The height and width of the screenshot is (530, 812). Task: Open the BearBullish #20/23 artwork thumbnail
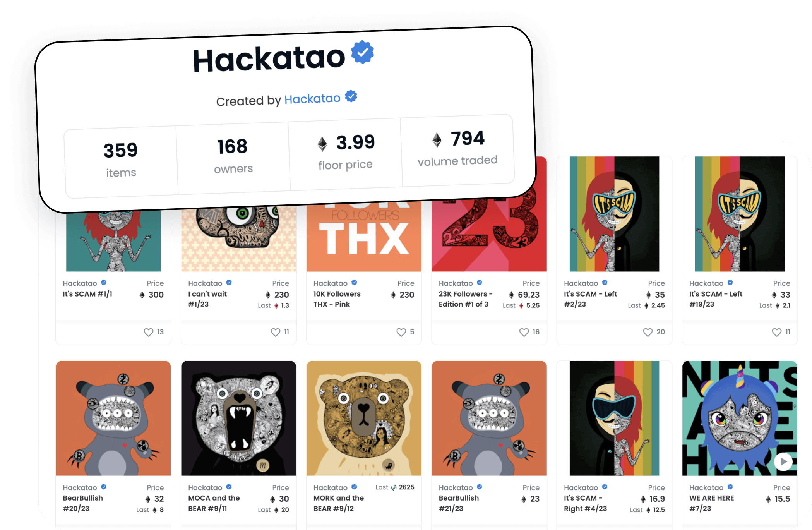point(113,418)
